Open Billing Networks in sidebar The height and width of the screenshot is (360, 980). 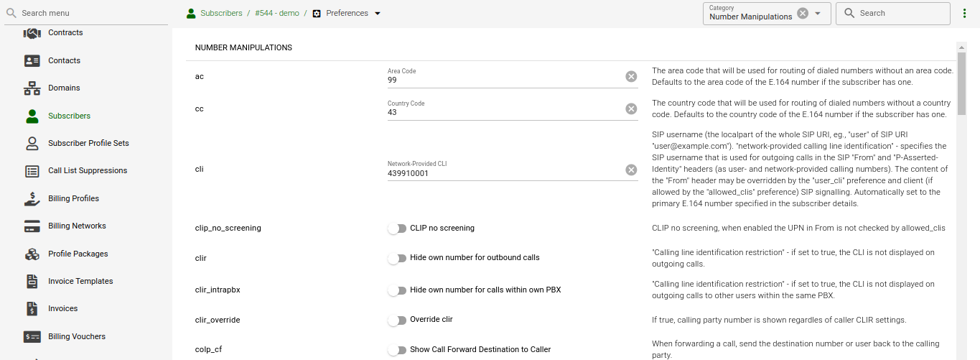coord(77,226)
